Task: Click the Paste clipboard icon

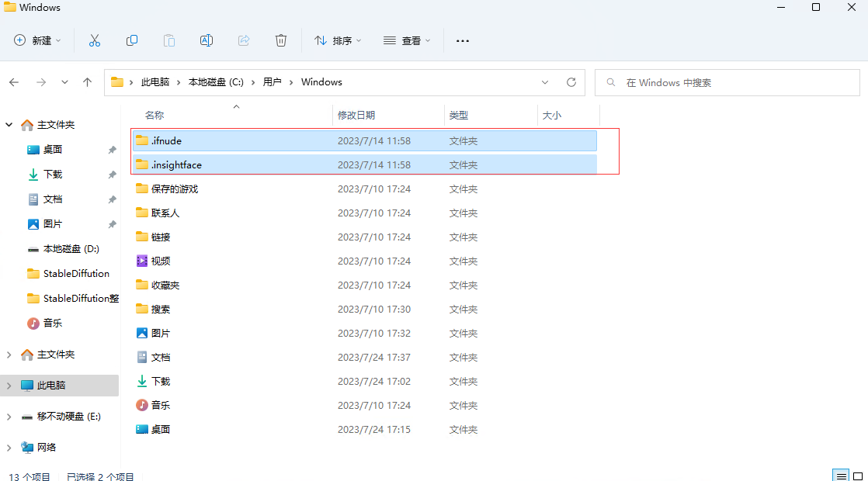Action: coord(168,40)
